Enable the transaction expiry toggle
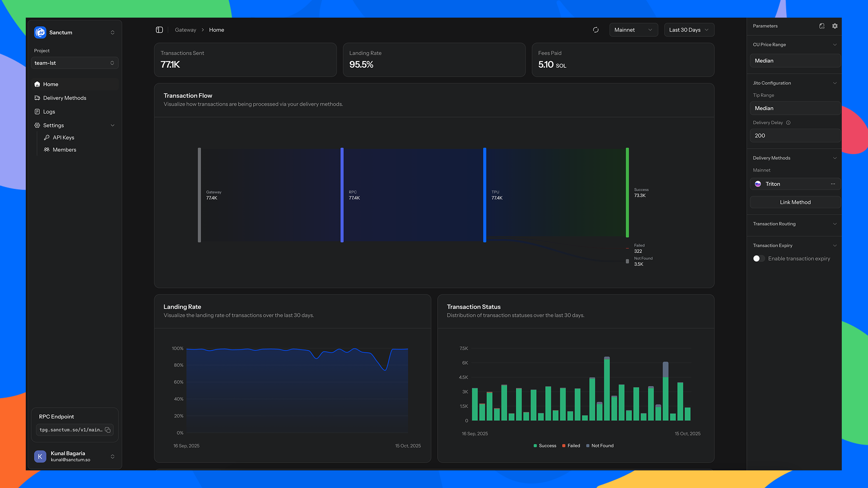The height and width of the screenshot is (488, 868). point(759,258)
